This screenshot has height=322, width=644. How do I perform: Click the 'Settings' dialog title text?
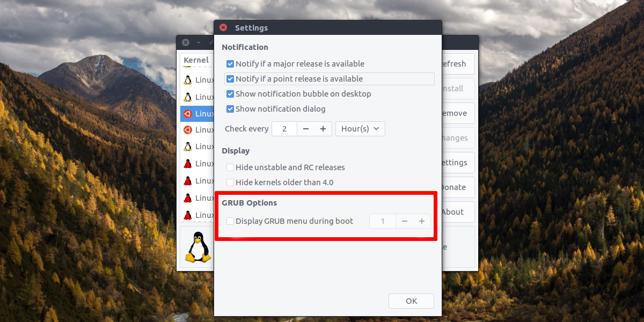251,28
